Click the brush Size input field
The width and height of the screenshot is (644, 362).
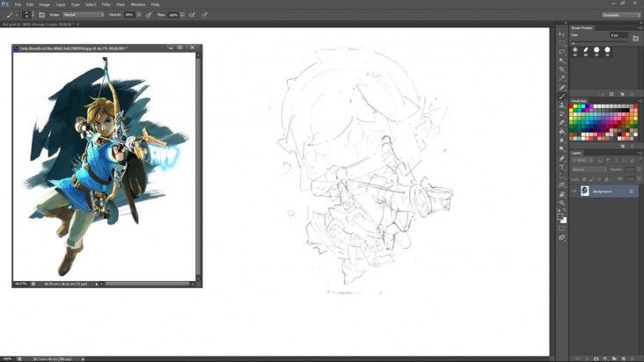click(619, 35)
